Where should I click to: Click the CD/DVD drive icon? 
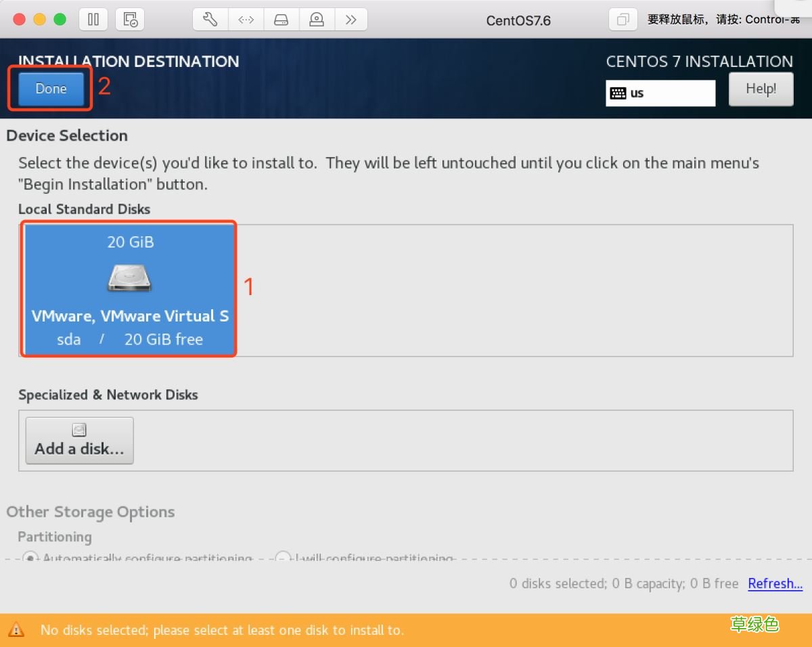316,19
